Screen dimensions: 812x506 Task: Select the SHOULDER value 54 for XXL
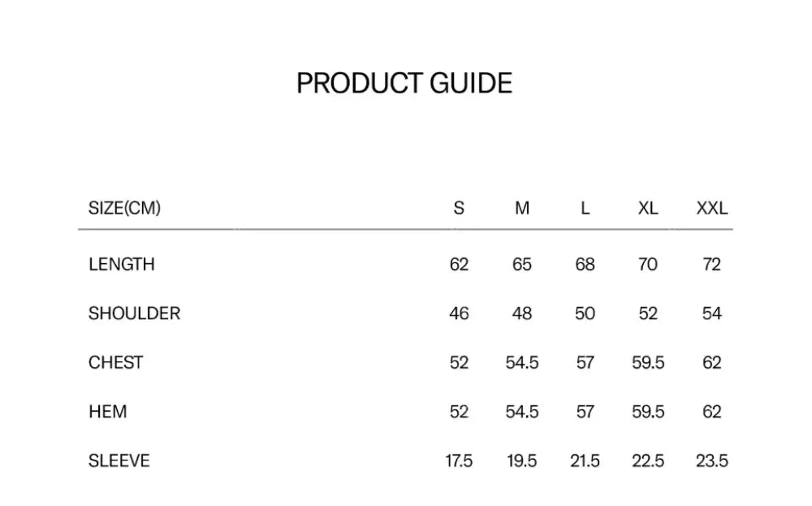tap(712, 314)
